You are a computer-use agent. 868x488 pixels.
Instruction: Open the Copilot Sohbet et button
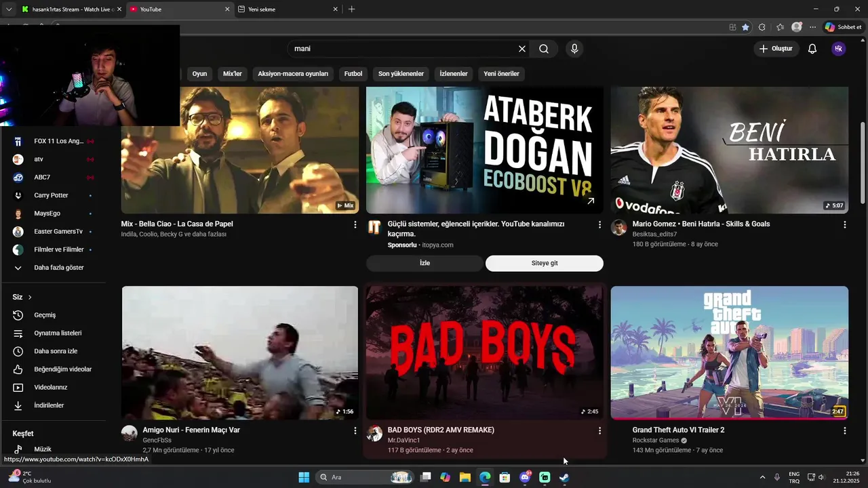coord(843,27)
